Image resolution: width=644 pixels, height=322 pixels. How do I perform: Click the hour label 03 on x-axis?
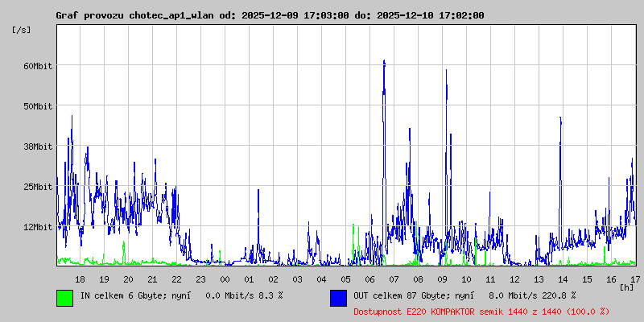click(x=297, y=279)
